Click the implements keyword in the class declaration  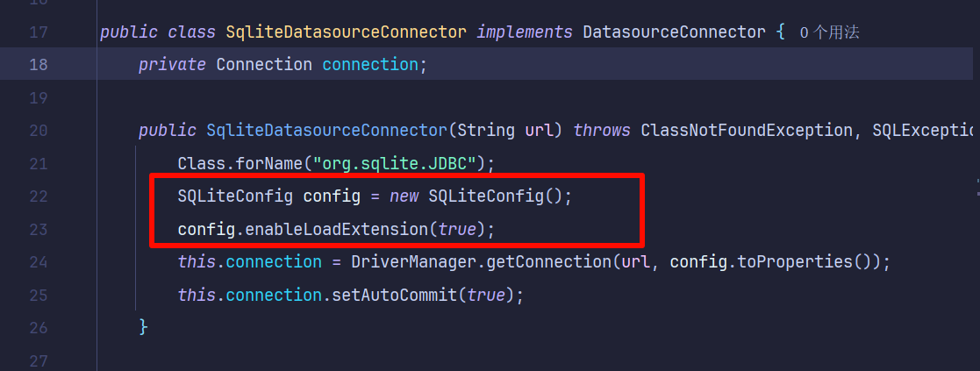coord(525,32)
